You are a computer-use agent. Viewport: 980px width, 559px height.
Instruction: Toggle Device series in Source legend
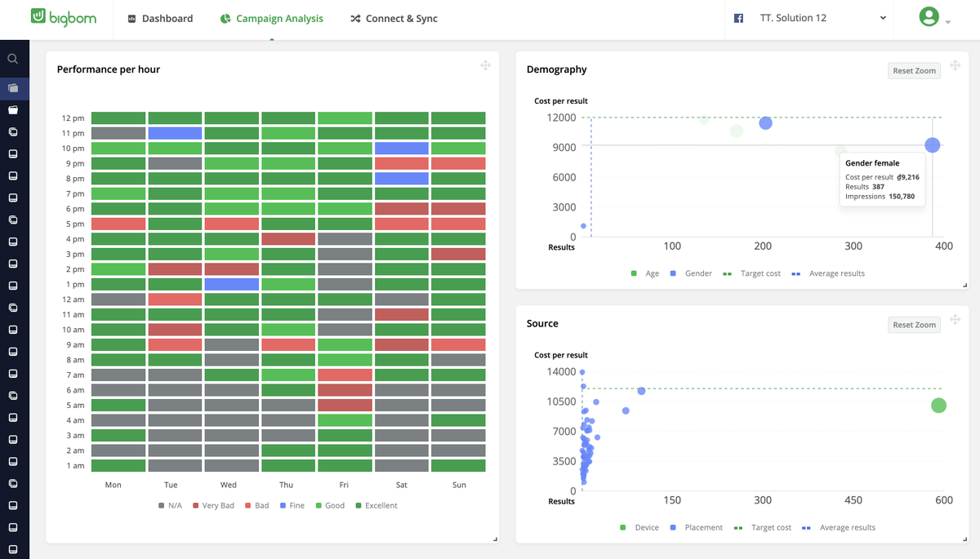[639, 528]
